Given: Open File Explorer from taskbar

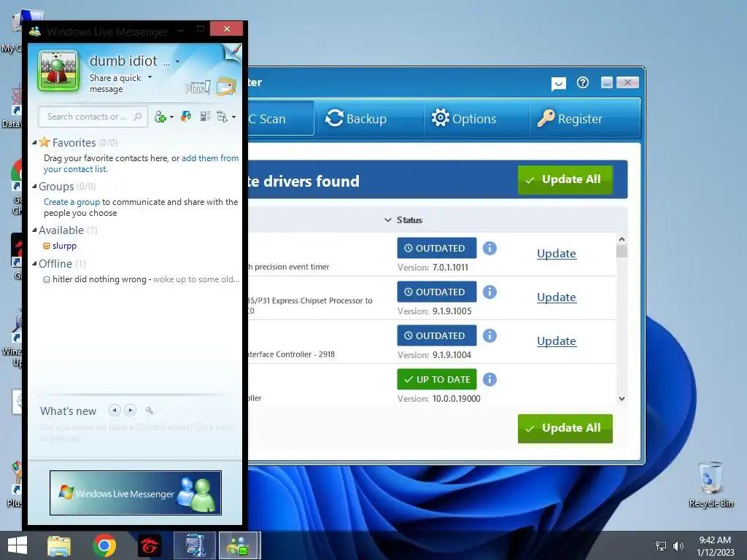Looking at the screenshot, I should pyautogui.click(x=58, y=545).
